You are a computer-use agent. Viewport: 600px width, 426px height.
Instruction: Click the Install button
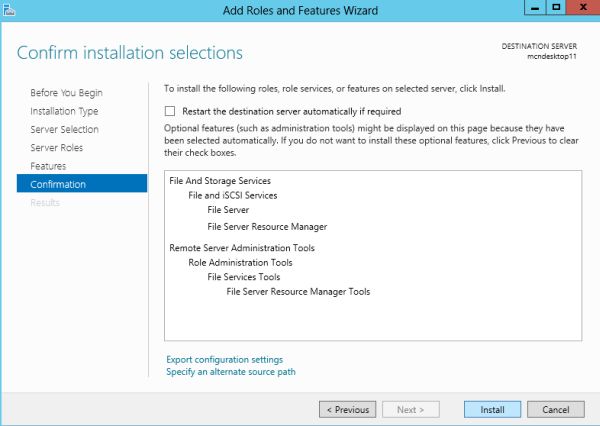click(x=492, y=409)
